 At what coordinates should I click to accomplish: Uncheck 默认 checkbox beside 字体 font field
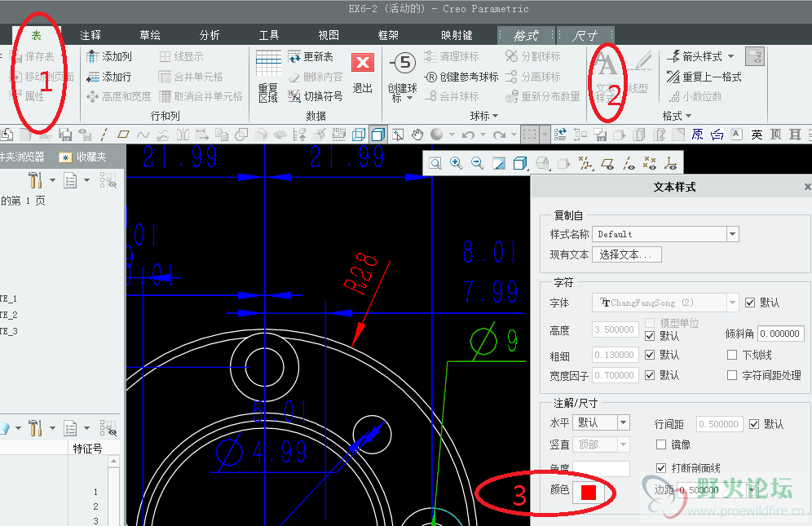(750, 303)
